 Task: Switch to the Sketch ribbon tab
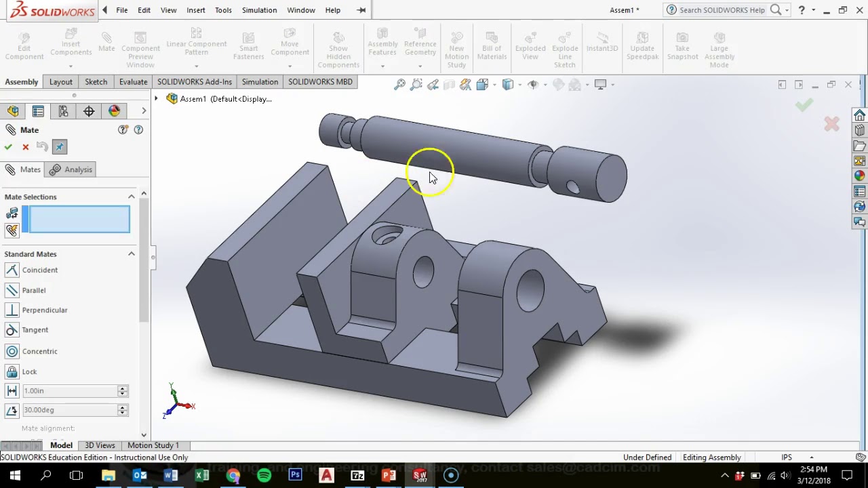pos(96,81)
